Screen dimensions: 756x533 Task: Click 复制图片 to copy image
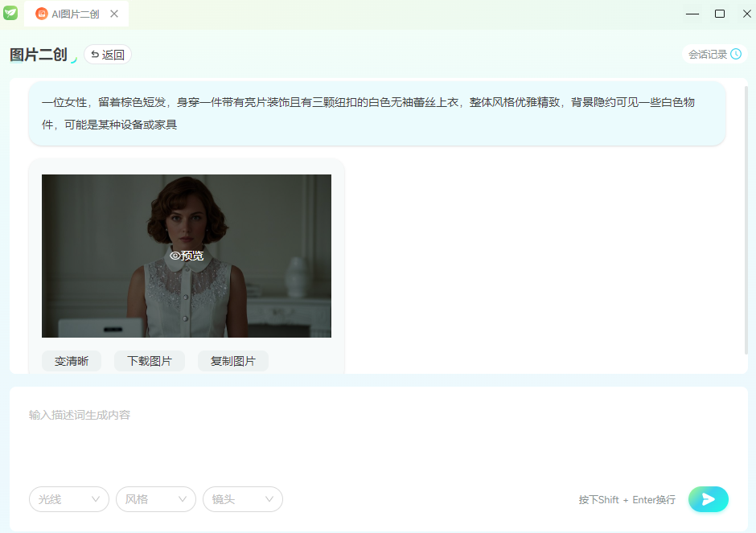233,361
